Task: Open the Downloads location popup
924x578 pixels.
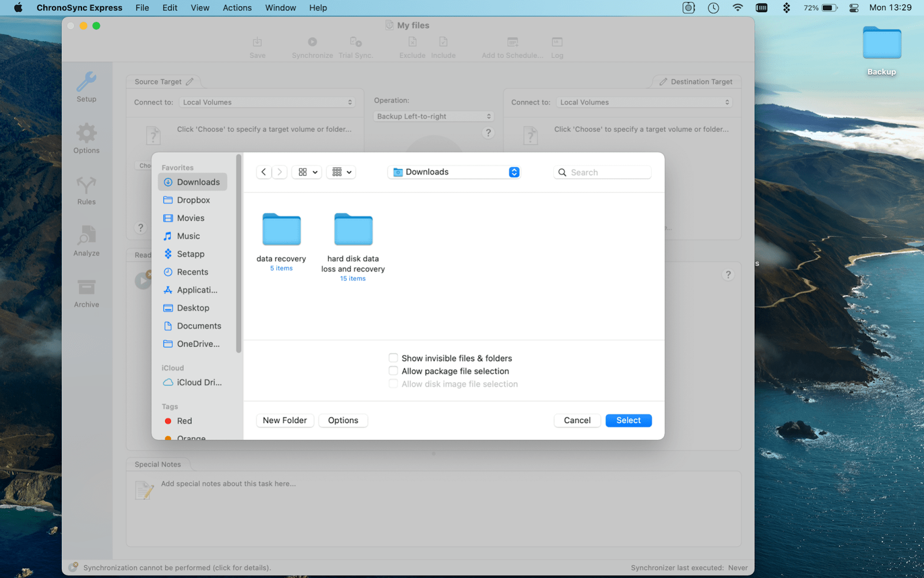Action: tap(454, 172)
